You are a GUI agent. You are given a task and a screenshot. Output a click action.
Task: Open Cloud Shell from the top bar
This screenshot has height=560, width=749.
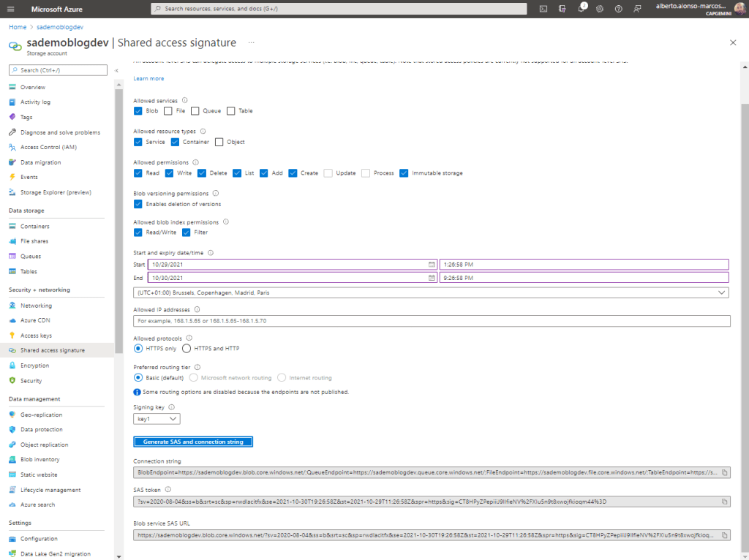(x=543, y=9)
